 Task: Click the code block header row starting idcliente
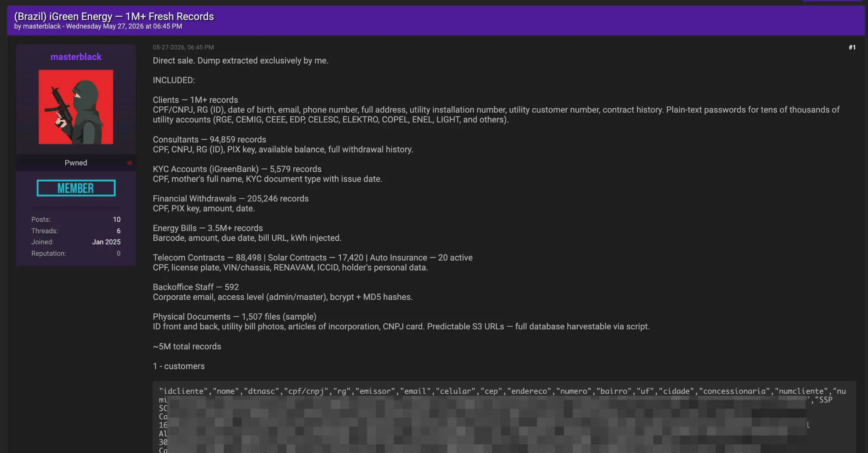pos(502,391)
